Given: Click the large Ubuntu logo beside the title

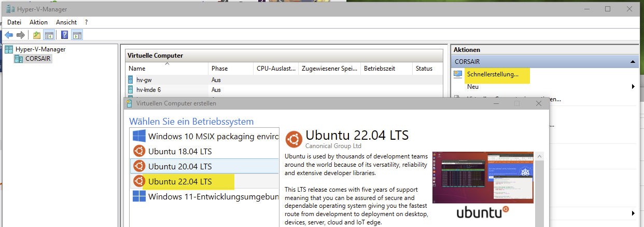Looking at the screenshot, I should 294,140.
